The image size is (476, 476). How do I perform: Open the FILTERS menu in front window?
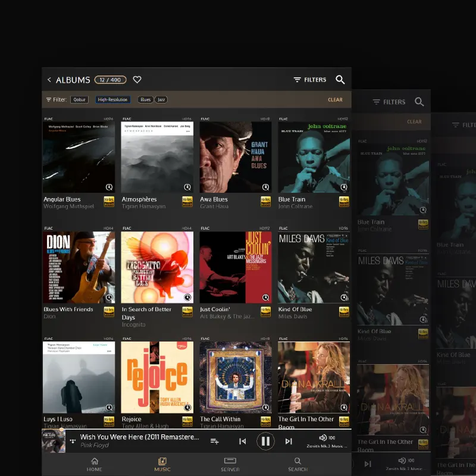coord(310,80)
